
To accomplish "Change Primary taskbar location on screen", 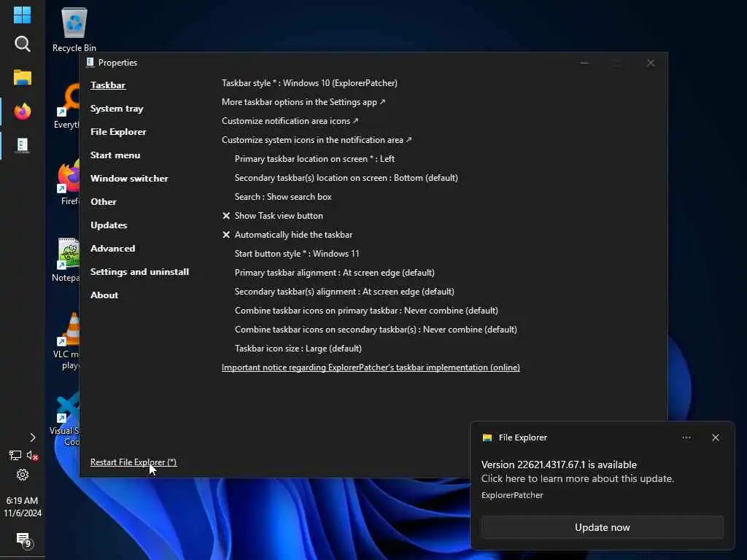I will [314, 159].
